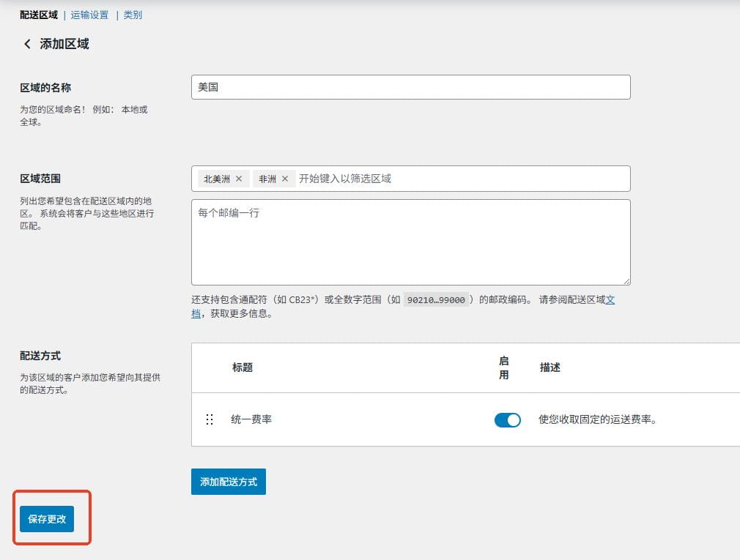Click the 统一费率 row in shipping methods
Viewport: 740px width, 560px height.
click(366, 419)
